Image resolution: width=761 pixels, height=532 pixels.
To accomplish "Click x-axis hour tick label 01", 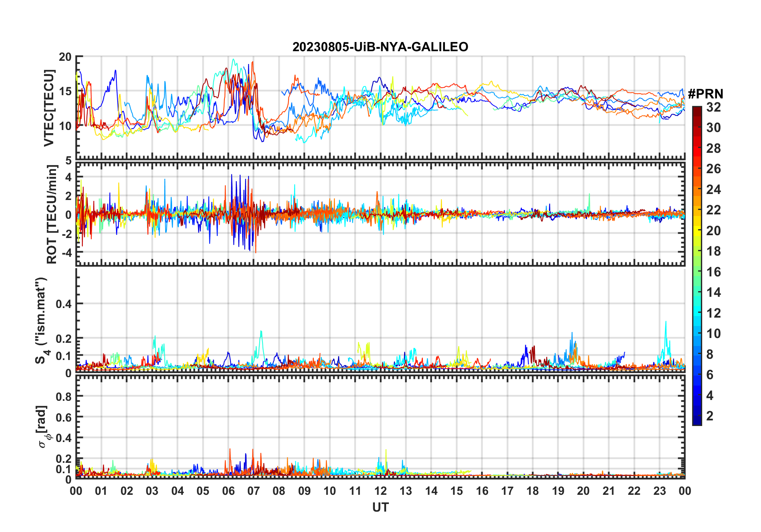I will pyautogui.click(x=101, y=491).
